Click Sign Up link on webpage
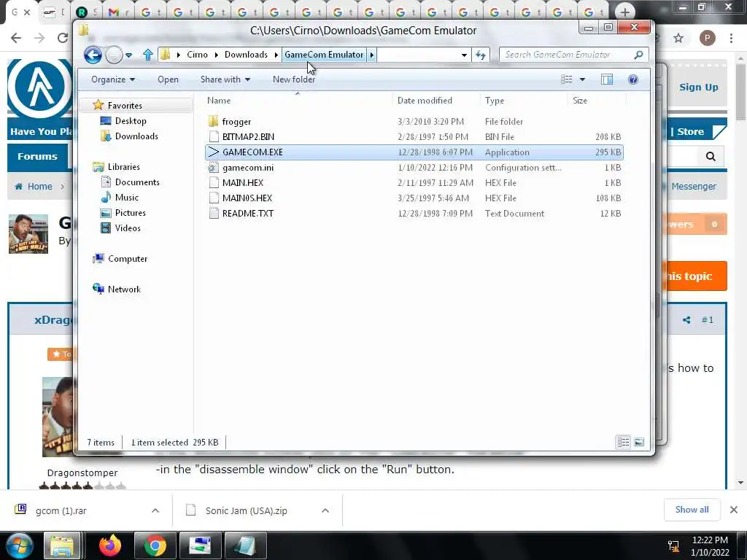Screen dimensions: 747x560 coord(698,87)
